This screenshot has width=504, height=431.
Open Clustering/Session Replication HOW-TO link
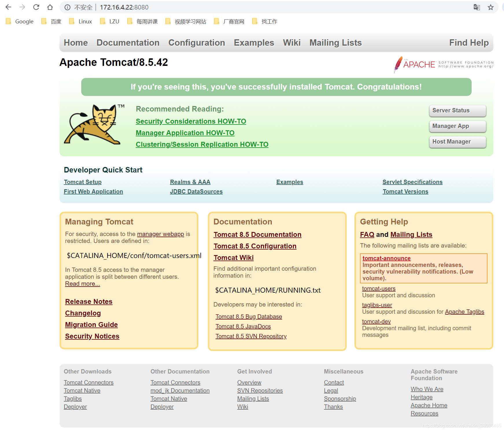[202, 144]
